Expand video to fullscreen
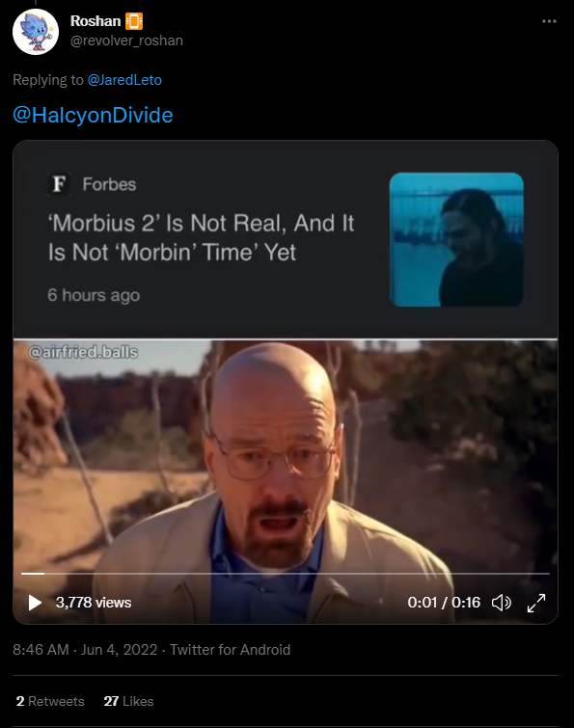Image resolution: width=574 pixels, height=728 pixels. [x=536, y=603]
